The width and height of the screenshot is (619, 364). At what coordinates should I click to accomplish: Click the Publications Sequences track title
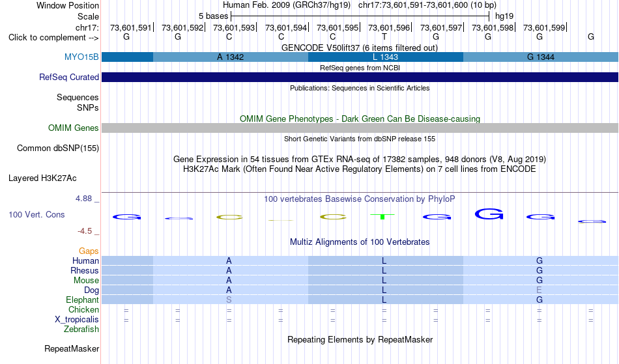[359, 88]
